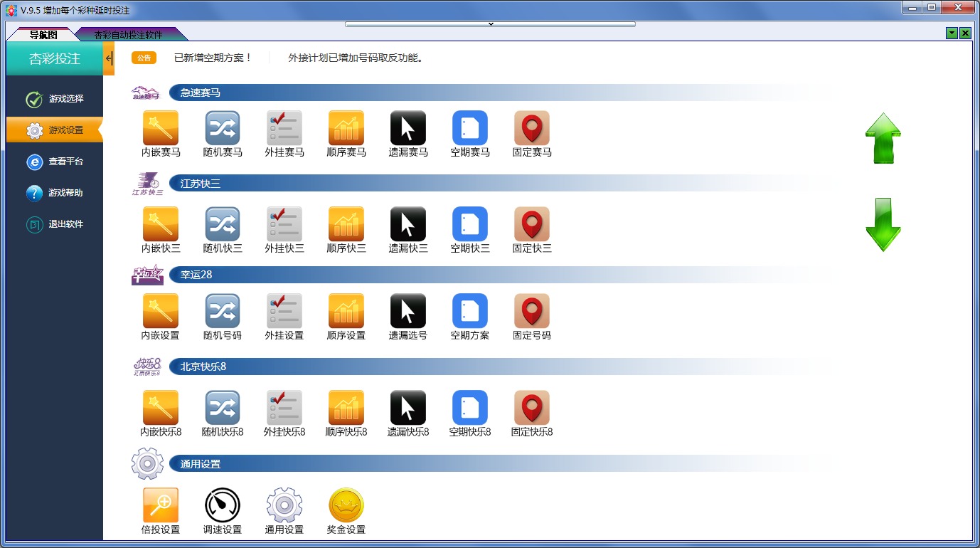Click the 调速设置 speedometer icon
This screenshot has height=548, width=980.
pyautogui.click(x=223, y=505)
